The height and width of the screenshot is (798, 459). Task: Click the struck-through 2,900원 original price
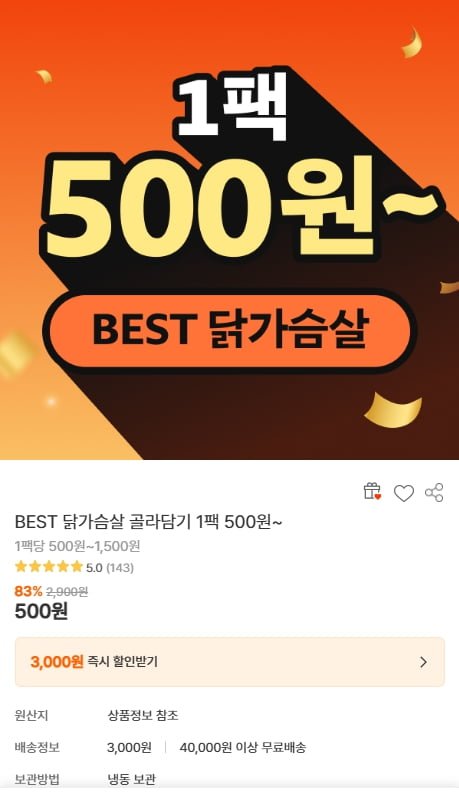[67, 592]
